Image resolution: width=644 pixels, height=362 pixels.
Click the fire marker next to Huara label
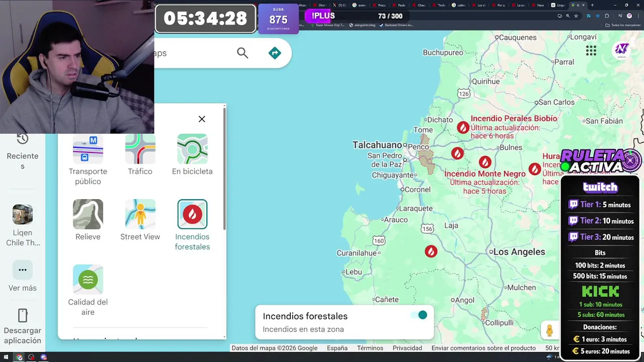[535, 169]
